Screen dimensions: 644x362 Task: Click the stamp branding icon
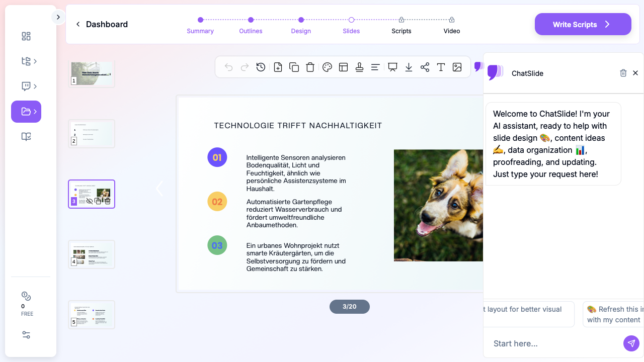[x=359, y=67]
